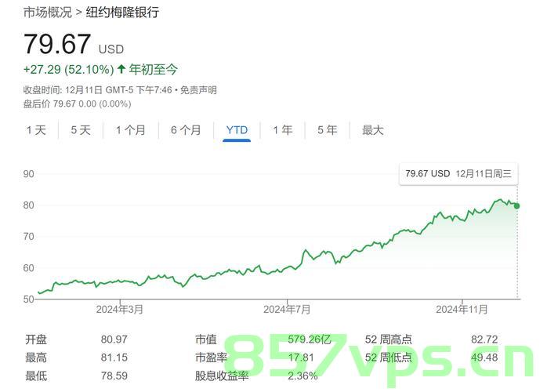Select the 1 年 range tab
Viewport: 547px width, 392px height.
[283, 130]
